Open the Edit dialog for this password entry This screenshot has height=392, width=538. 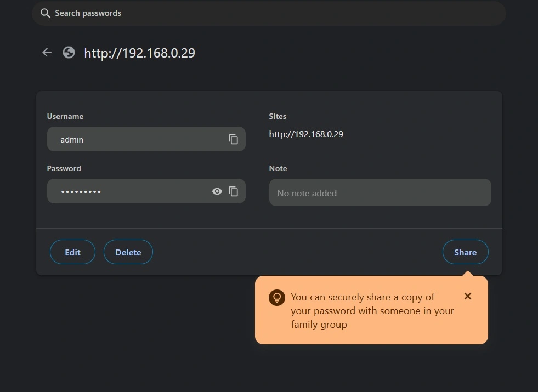point(72,252)
